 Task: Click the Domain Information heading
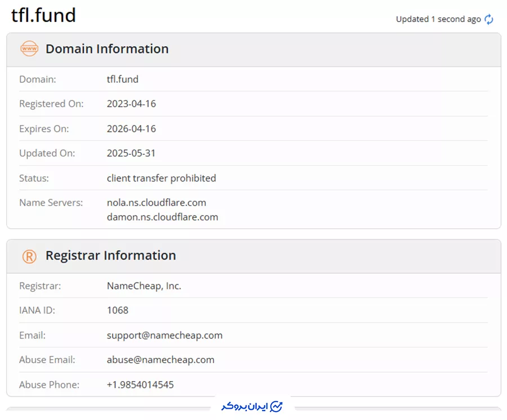pyautogui.click(x=107, y=49)
